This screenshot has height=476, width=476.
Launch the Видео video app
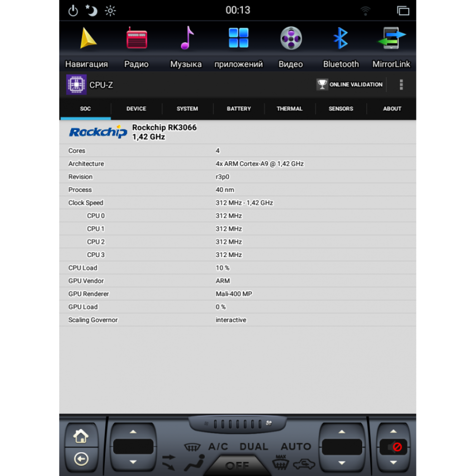coord(291,47)
